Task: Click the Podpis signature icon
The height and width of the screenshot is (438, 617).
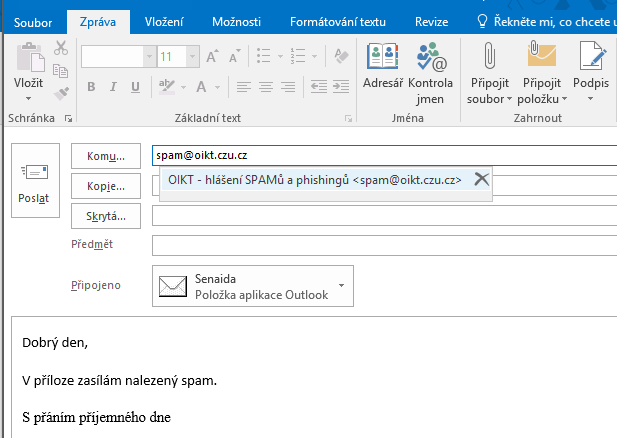Action: tap(593, 55)
